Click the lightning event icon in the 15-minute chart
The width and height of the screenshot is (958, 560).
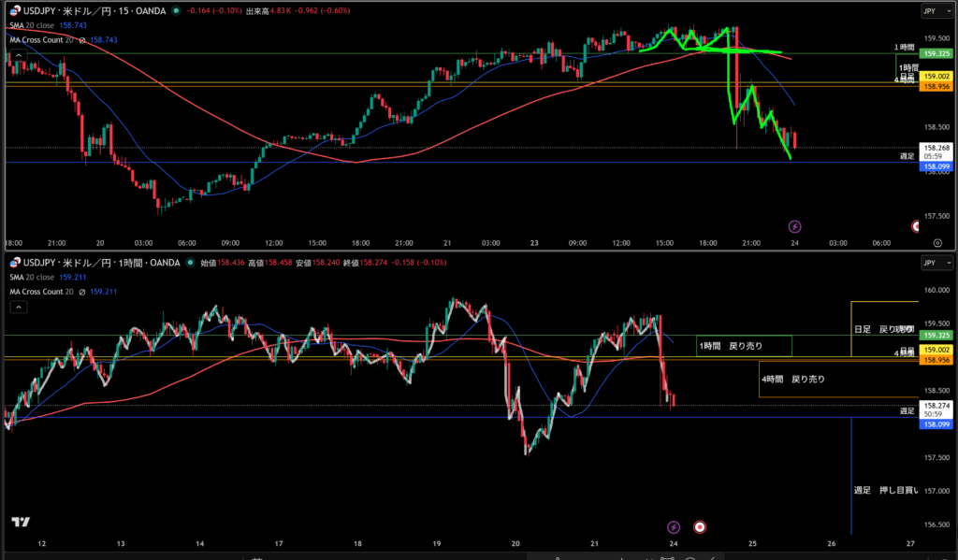794,226
